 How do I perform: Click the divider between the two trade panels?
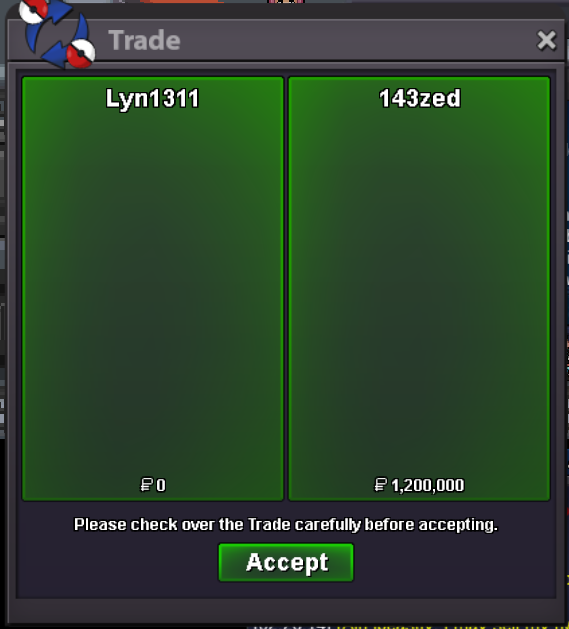(286, 288)
